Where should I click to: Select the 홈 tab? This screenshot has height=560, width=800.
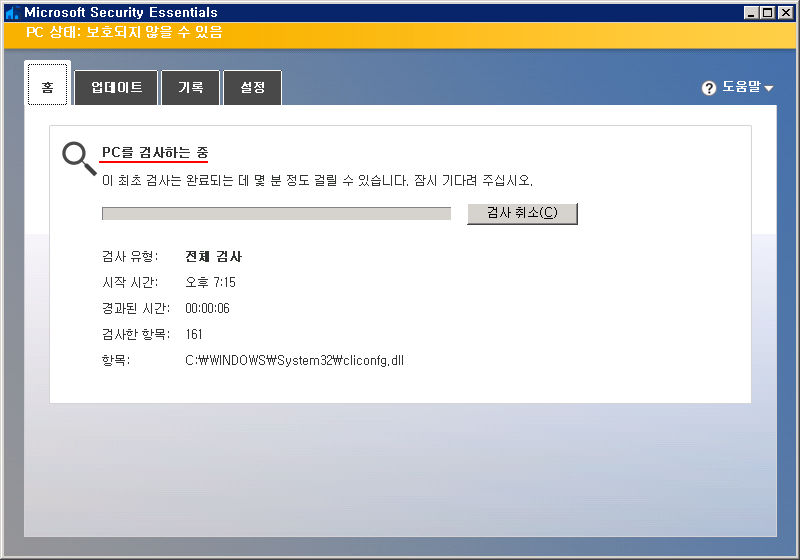47,85
